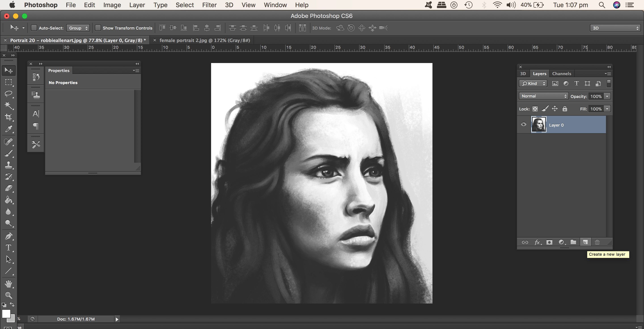Screen dimensions: 644x329
Task: Open the 3D workspace dropdown
Action: [x=615, y=28]
